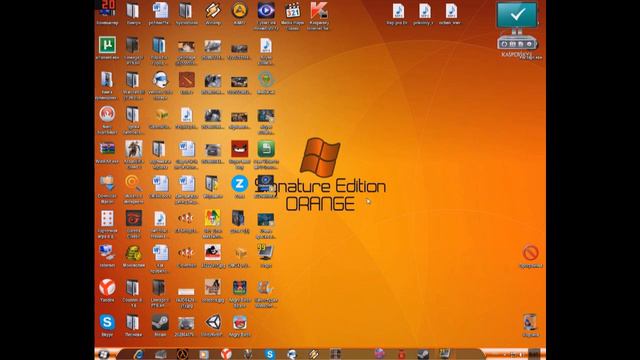Screen dimensions: 640x360
Task: Launch Steam from the desktop icons
Action: click(160, 322)
